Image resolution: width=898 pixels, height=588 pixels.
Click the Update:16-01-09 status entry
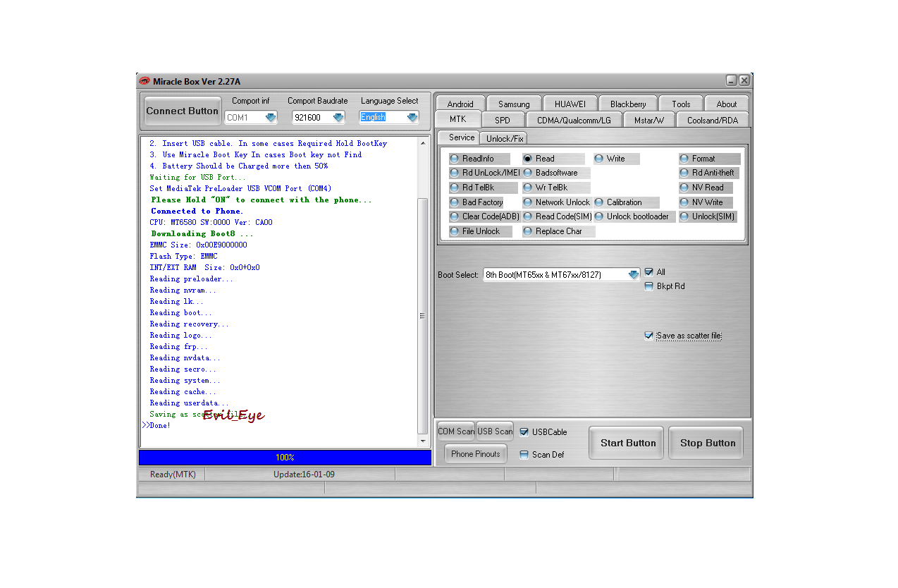coord(304,474)
